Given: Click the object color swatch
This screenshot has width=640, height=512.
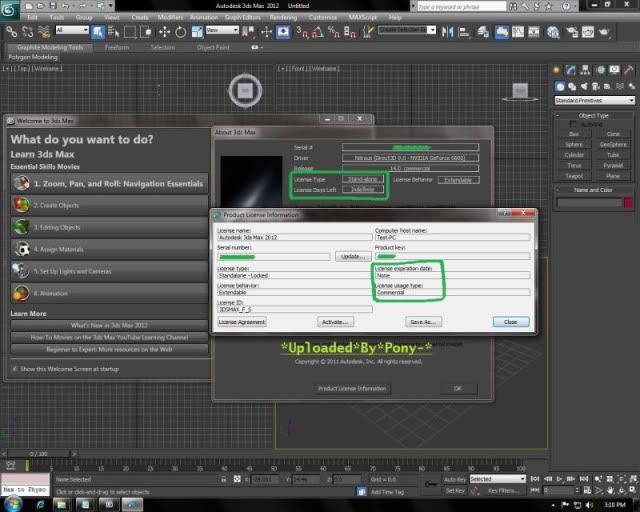Looking at the screenshot, I should [628, 203].
